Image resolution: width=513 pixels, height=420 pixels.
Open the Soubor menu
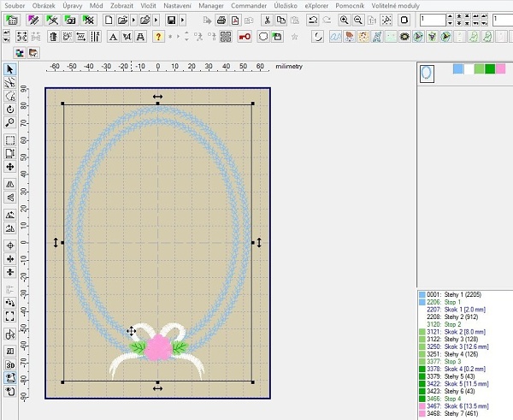[16, 5]
